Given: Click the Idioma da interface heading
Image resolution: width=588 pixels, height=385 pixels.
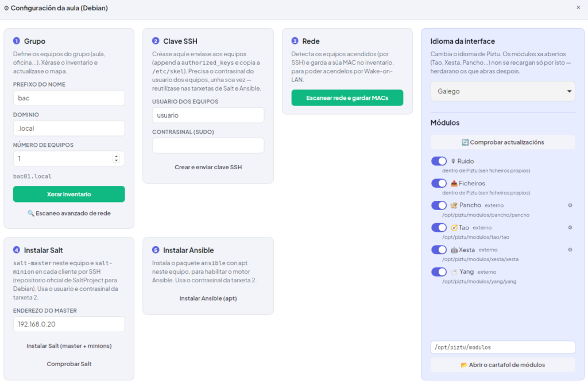Looking at the screenshot, I should point(462,41).
